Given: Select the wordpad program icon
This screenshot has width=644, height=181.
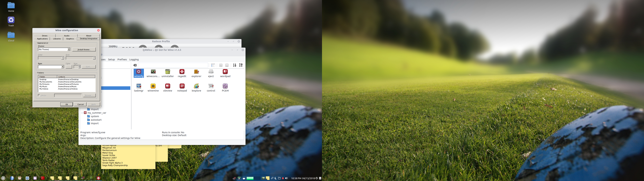Looking at the screenshot, I should coord(225,73).
